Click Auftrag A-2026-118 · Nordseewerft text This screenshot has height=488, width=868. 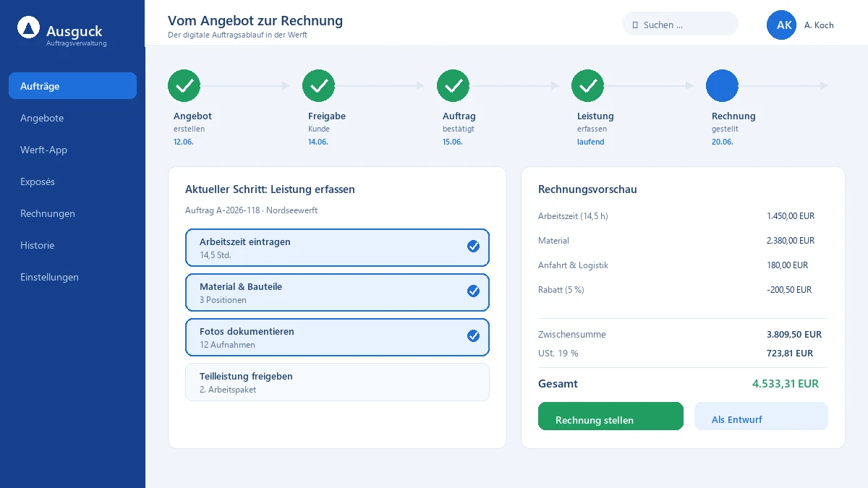pos(251,210)
